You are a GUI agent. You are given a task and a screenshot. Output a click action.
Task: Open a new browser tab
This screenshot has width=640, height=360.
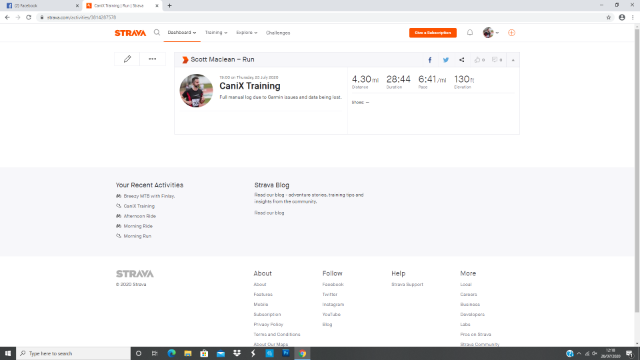tap(169, 6)
